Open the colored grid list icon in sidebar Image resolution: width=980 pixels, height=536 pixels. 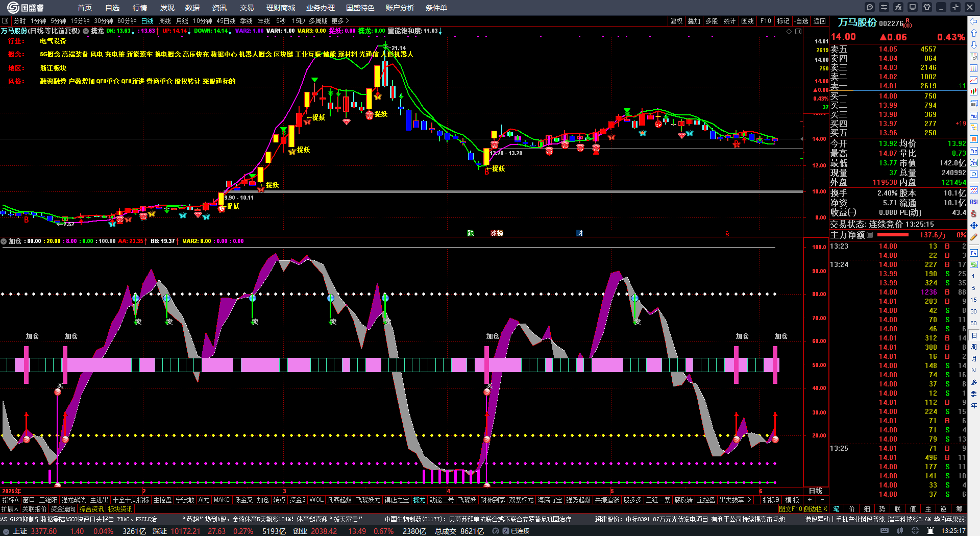pyautogui.click(x=974, y=68)
